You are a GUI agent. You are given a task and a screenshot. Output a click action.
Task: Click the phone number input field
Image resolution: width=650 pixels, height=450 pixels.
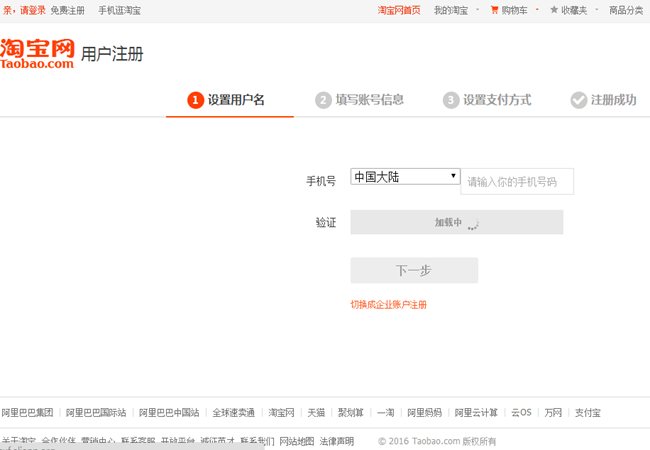[x=517, y=181]
